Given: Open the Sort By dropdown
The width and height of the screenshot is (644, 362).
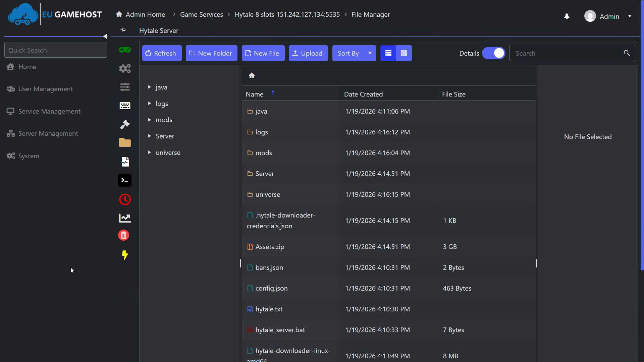Looking at the screenshot, I should [354, 53].
